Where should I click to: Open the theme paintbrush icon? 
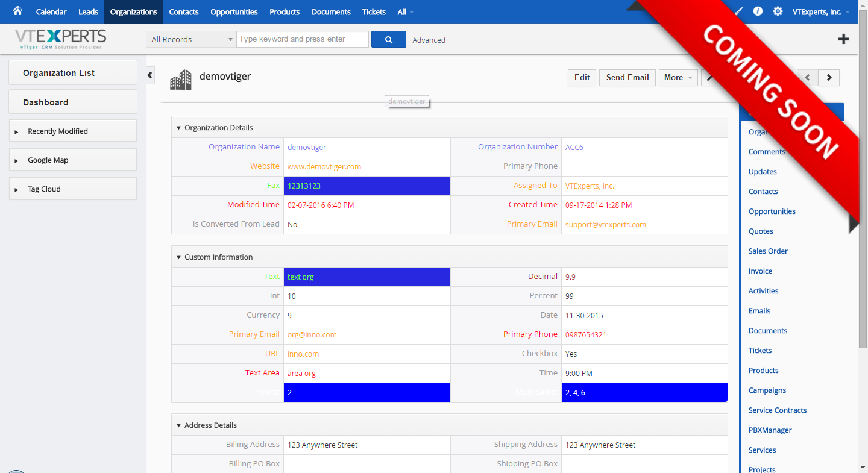click(x=739, y=11)
